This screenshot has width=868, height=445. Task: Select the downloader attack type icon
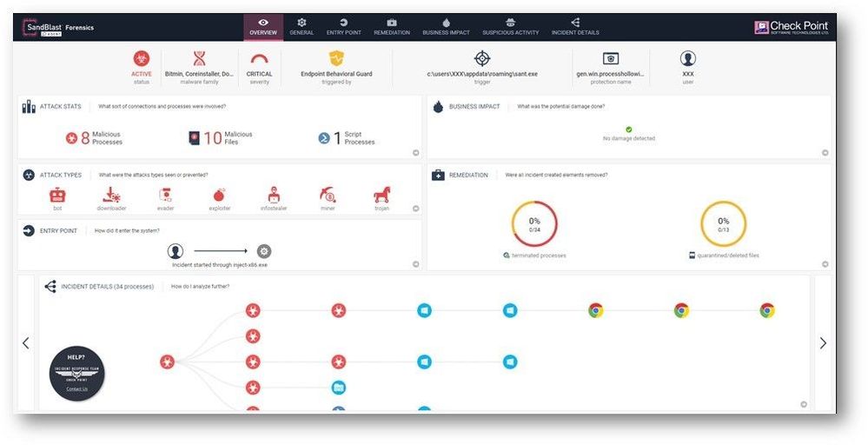111,195
